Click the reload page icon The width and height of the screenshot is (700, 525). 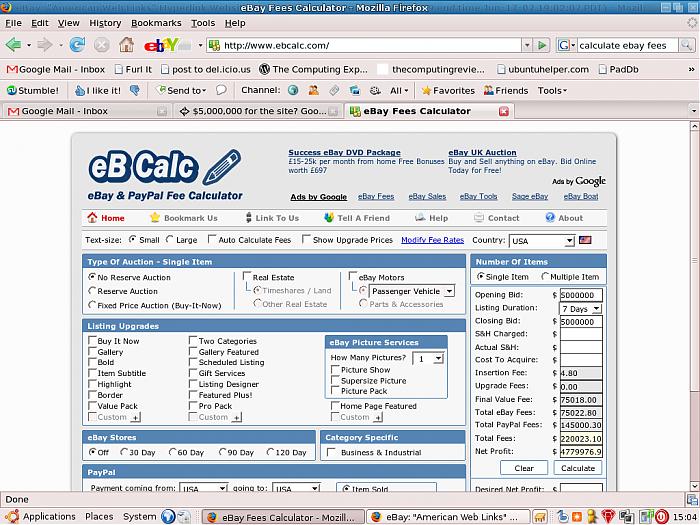coord(77,45)
